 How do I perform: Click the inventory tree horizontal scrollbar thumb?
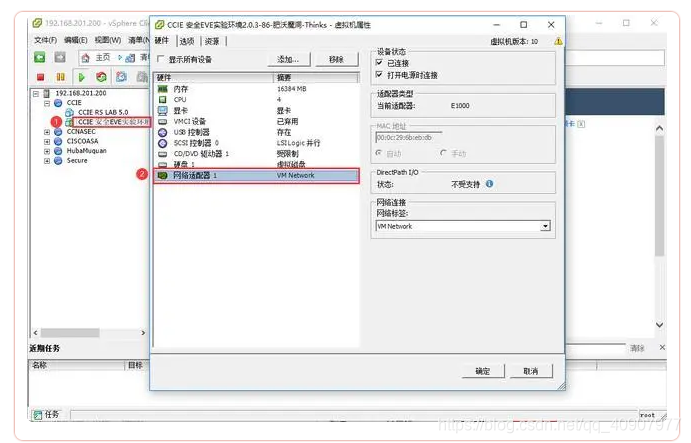[70, 333]
